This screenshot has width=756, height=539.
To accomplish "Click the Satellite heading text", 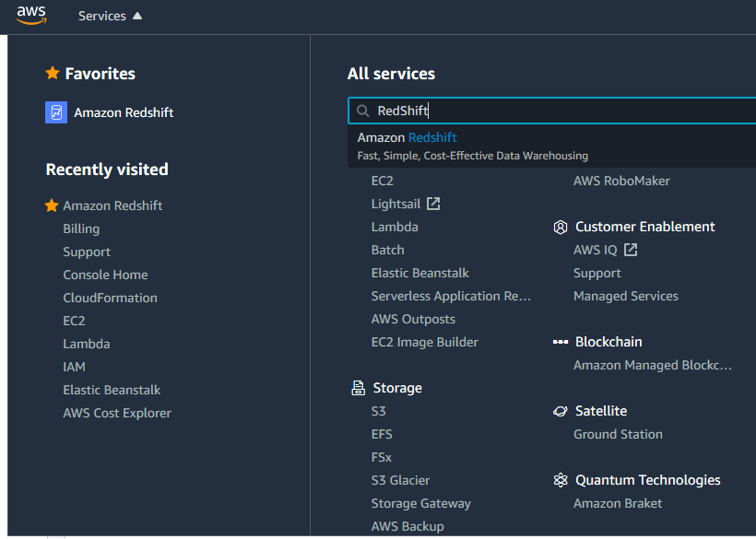I will 601,411.
